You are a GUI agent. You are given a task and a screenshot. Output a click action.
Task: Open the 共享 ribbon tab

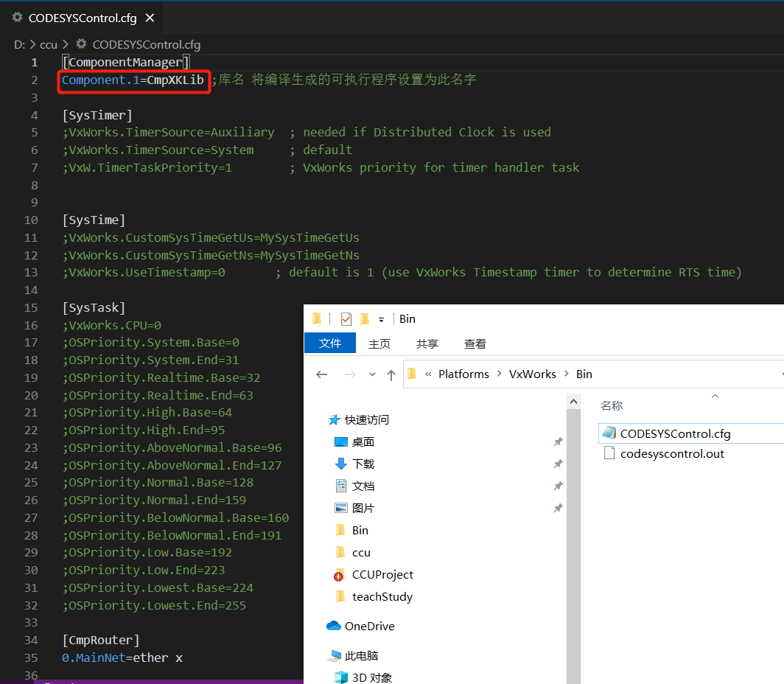[427, 343]
